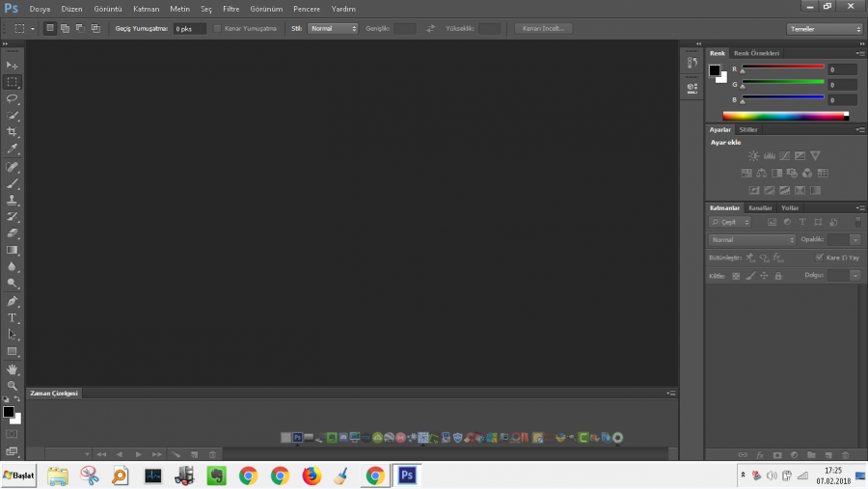Switch to the Kanallar tab
868x489 pixels.
tap(760, 207)
